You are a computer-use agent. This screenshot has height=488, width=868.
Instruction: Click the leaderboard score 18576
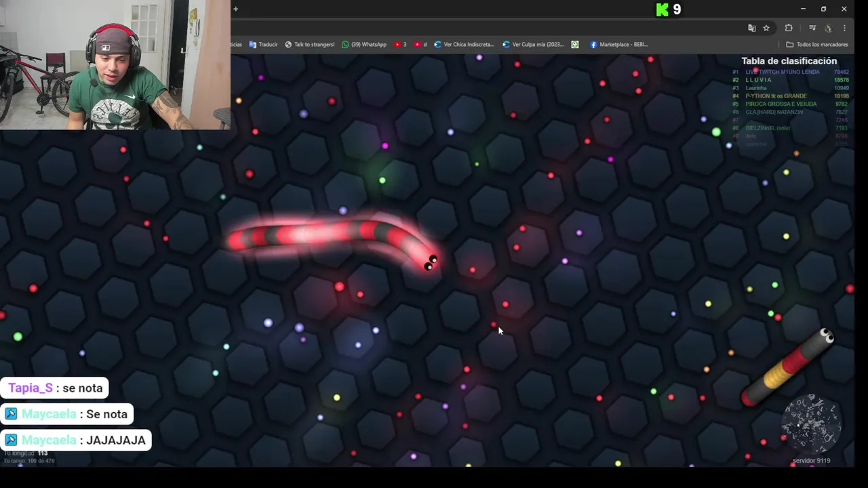842,80
